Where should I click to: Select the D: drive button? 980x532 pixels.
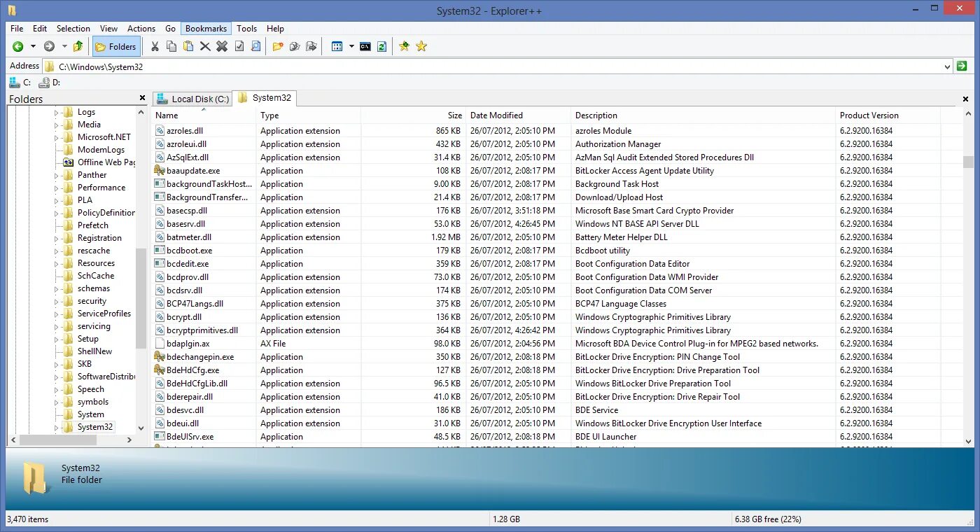[x=50, y=82]
